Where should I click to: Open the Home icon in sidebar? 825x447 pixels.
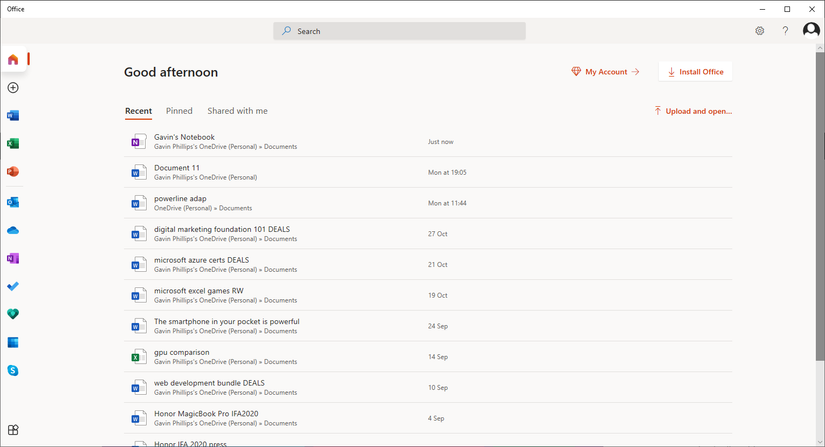pos(13,59)
